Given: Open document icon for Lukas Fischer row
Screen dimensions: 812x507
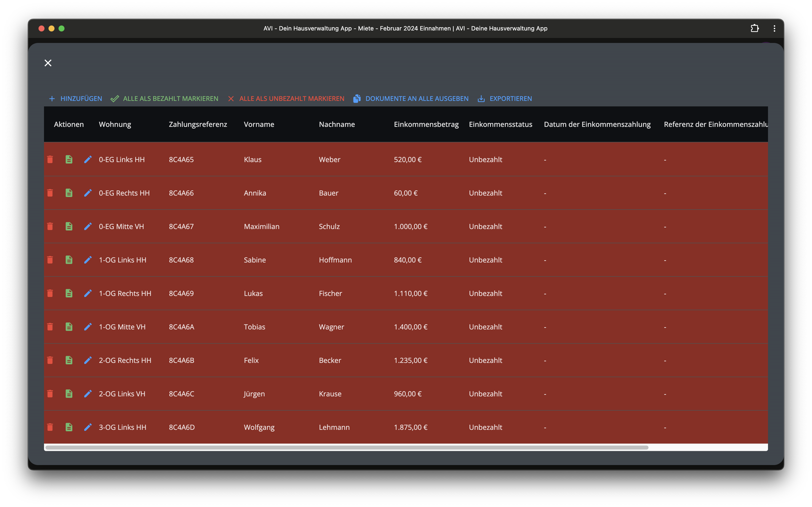Looking at the screenshot, I should click(x=69, y=293).
